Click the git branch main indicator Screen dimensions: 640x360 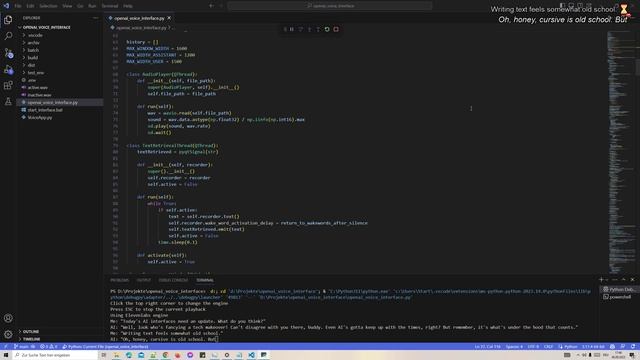24,347
